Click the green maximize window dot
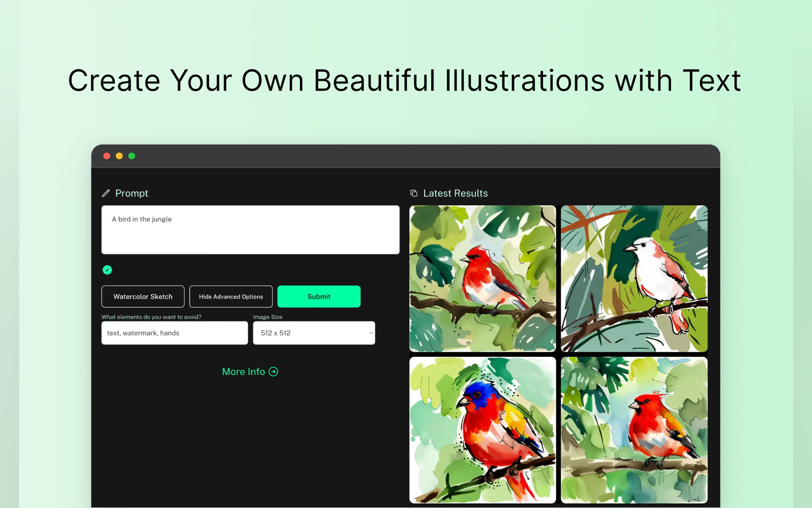Viewport: 812px width, 508px height. (x=132, y=156)
